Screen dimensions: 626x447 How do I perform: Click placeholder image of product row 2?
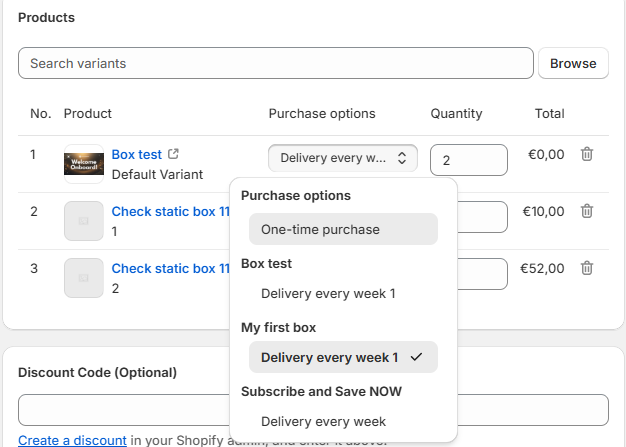[84, 221]
